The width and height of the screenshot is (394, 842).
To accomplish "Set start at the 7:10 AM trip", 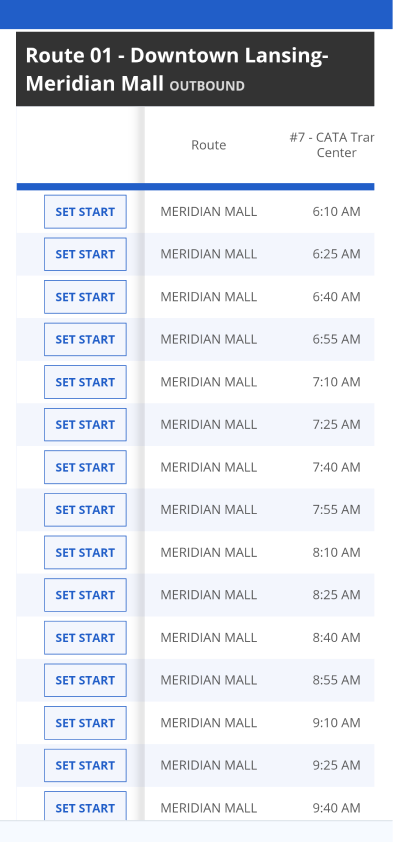I will tap(85, 382).
